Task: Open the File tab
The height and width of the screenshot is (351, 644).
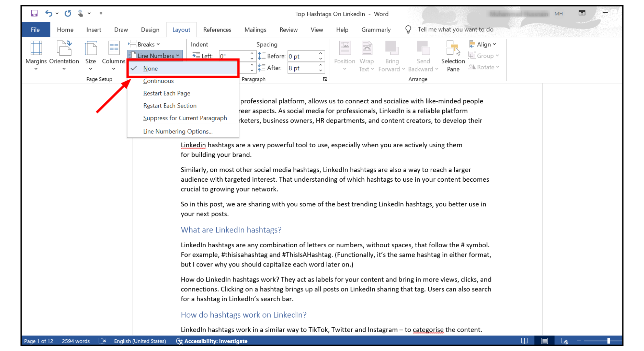Action: [x=35, y=30]
